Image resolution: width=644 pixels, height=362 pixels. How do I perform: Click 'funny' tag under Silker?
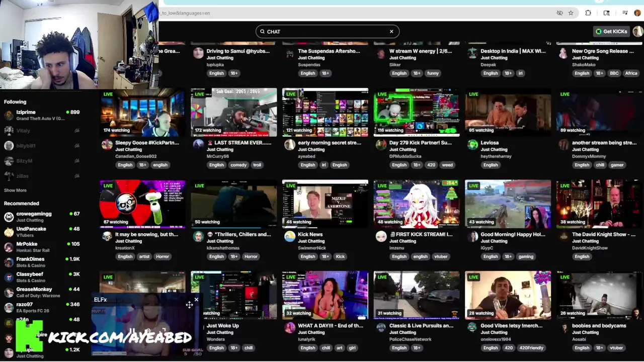pos(433,73)
